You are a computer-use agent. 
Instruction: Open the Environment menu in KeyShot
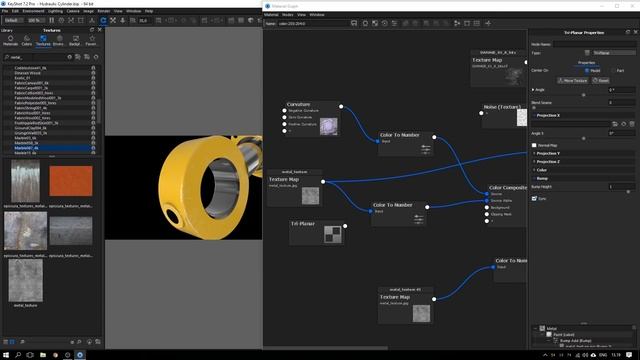coord(33,11)
